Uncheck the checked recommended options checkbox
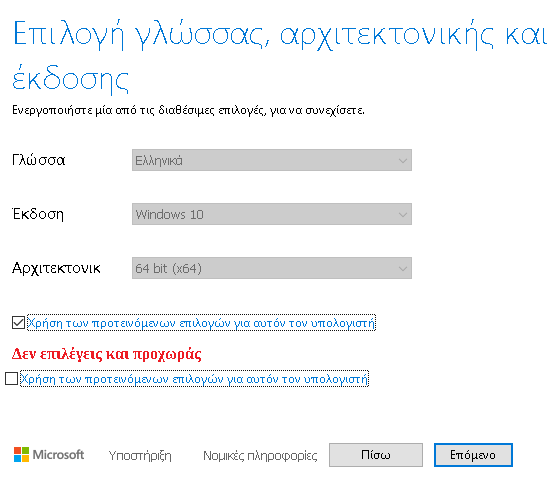560x483 pixels. (18, 323)
